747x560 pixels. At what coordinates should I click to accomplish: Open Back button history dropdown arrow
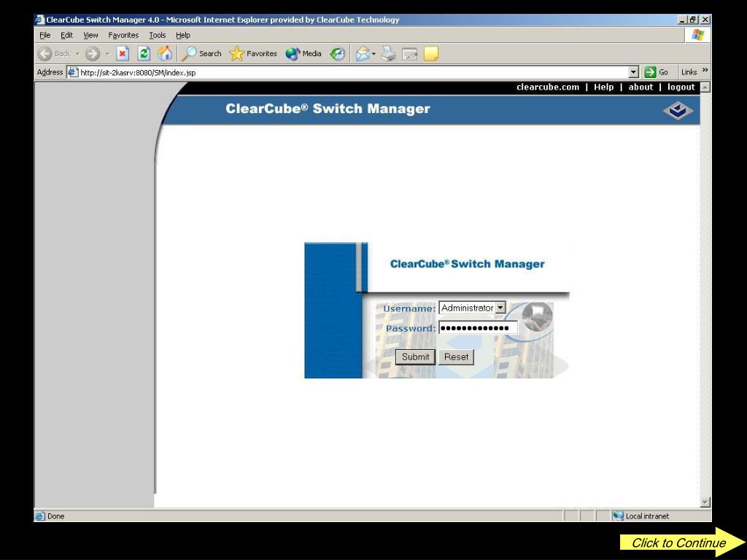[x=77, y=54]
